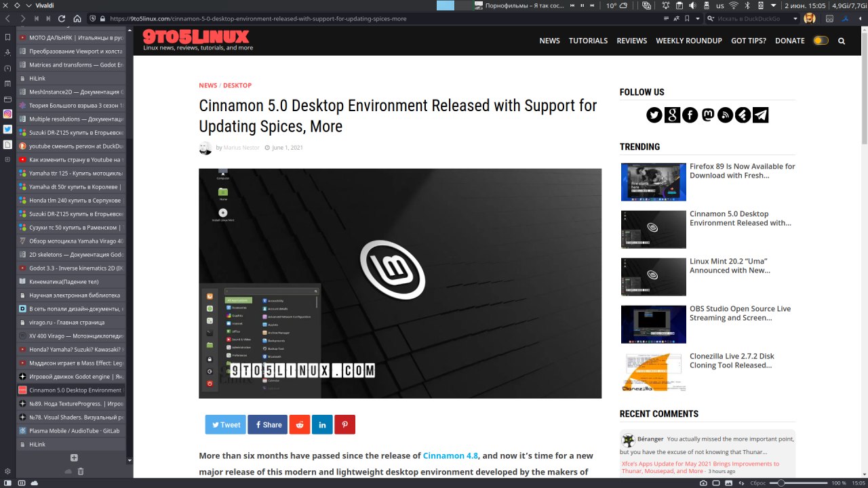
Task: Expand search field history dropdown
Action: click(794, 19)
